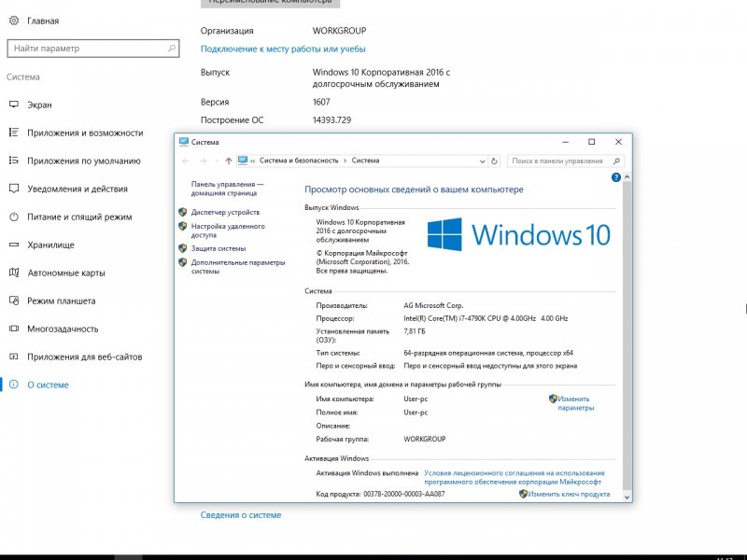Expand the address bar history dropdown

482,161
